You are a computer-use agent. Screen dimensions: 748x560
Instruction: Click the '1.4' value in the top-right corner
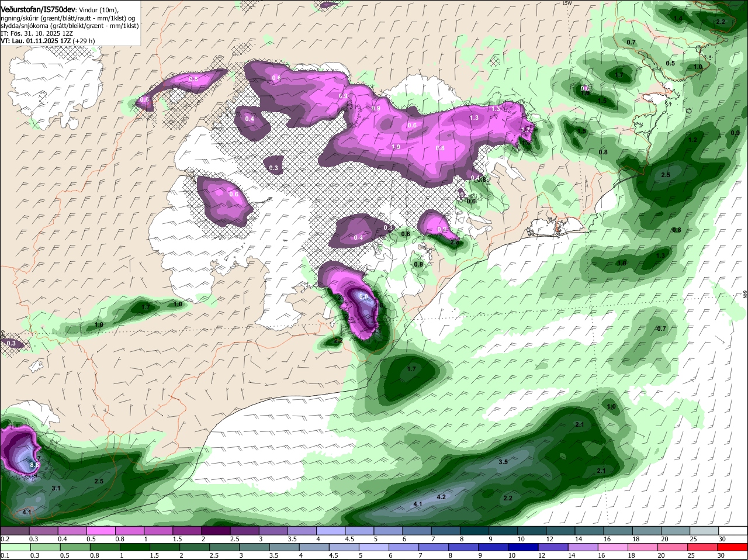pyautogui.click(x=678, y=19)
